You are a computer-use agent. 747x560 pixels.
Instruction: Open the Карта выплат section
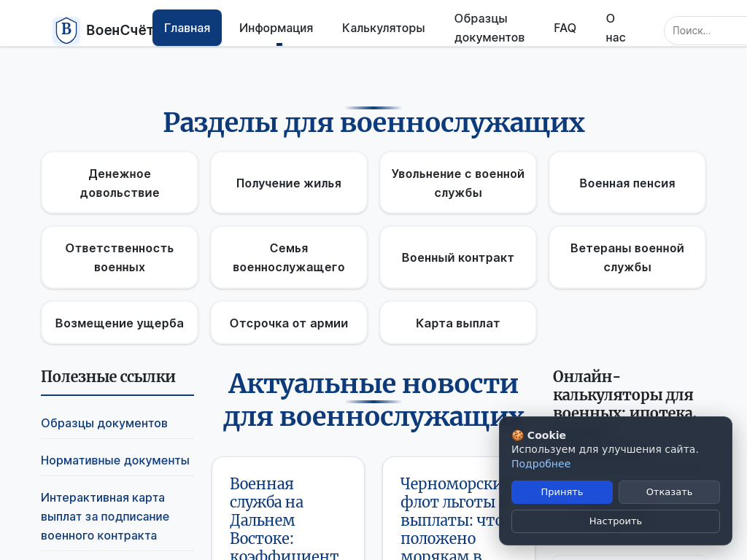458,323
